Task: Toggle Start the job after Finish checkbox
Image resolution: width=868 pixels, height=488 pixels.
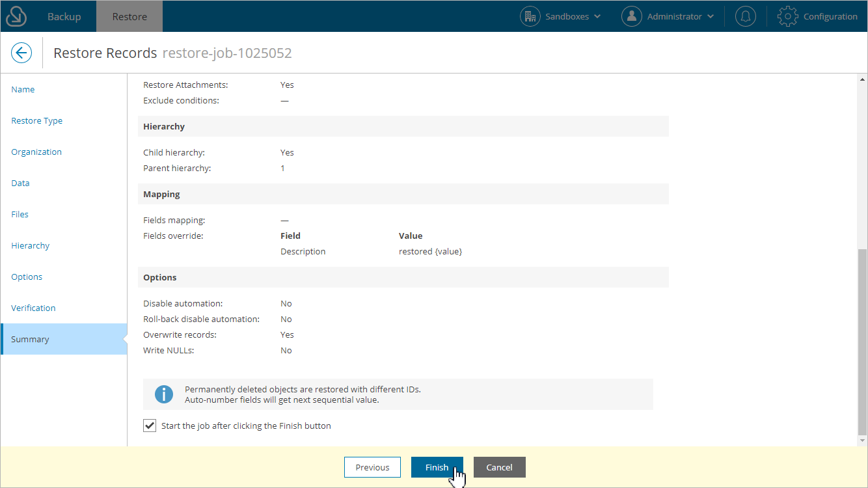Action: pyautogui.click(x=150, y=426)
